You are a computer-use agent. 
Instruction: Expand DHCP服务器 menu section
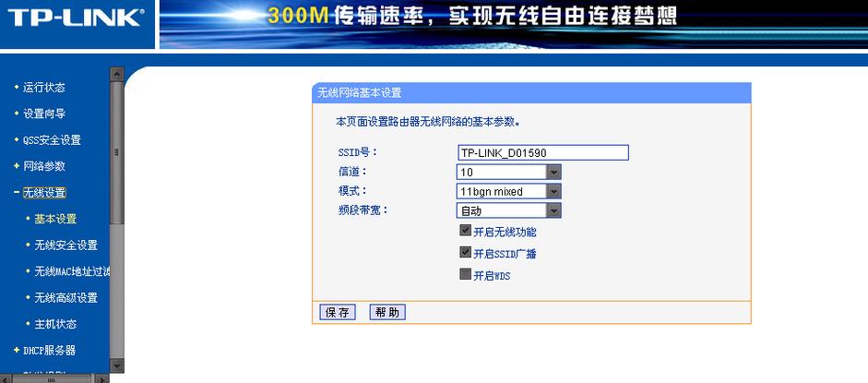click(x=49, y=351)
